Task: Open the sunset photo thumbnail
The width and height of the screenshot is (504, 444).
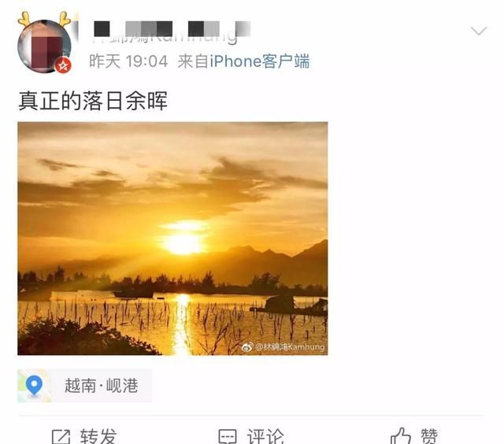Action: point(172,239)
